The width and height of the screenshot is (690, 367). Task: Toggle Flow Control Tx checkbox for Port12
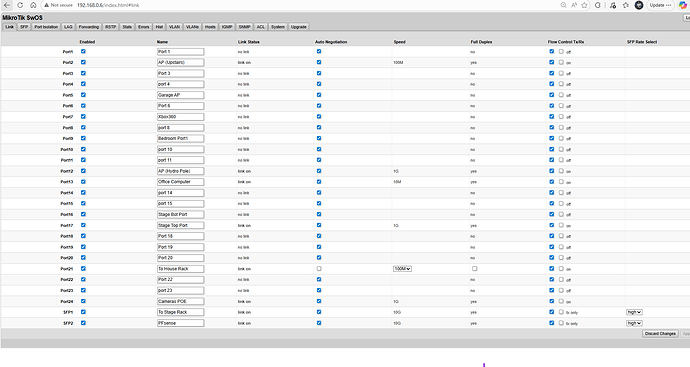tap(552, 171)
